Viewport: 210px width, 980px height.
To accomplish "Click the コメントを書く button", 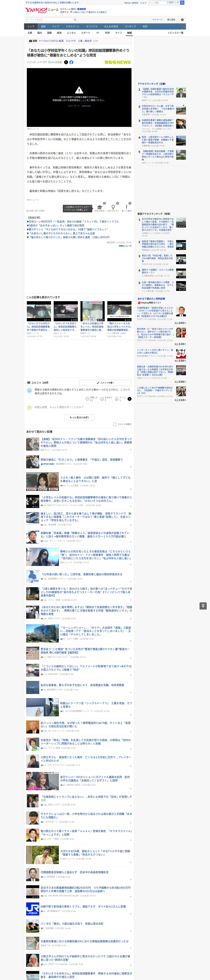I will pos(105,383).
